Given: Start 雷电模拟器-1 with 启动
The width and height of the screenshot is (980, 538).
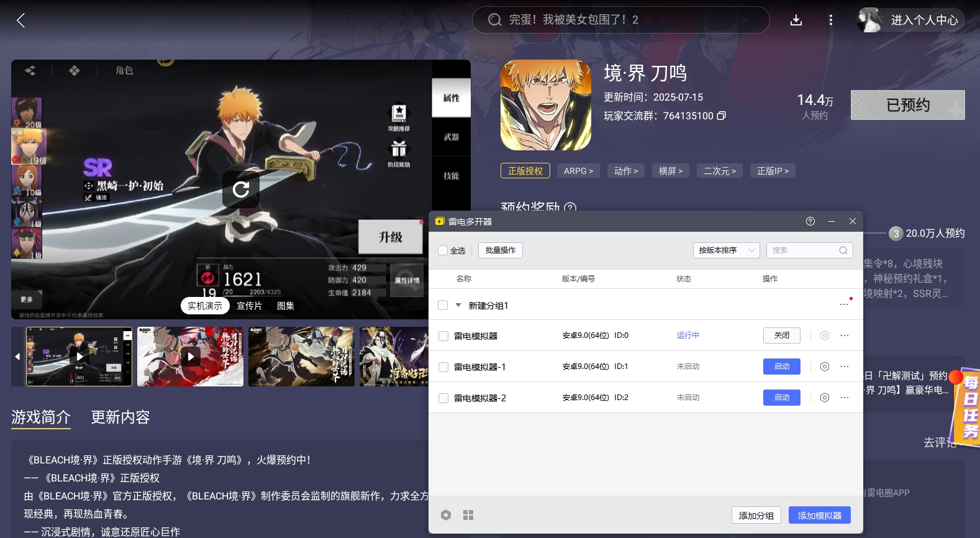Looking at the screenshot, I should pos(782,367).
